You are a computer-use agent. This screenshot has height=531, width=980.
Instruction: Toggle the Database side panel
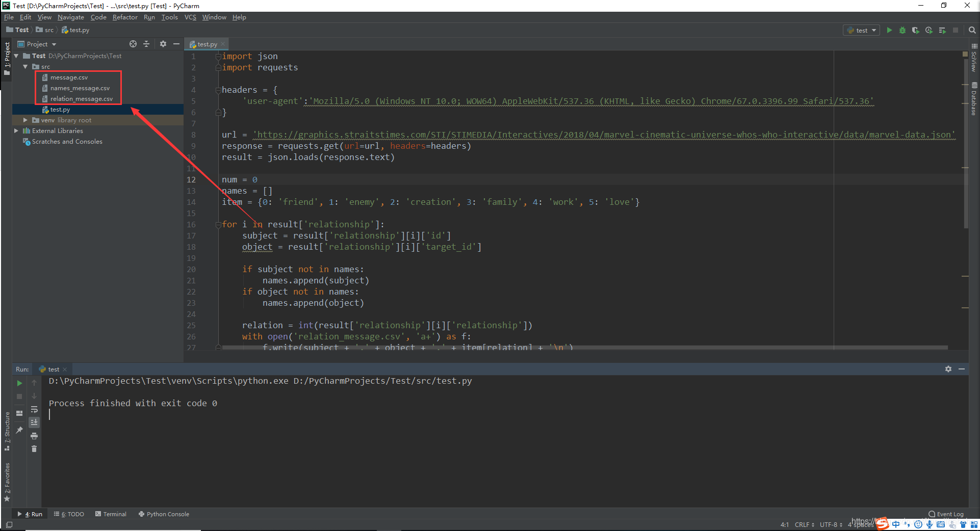(974, 99)
